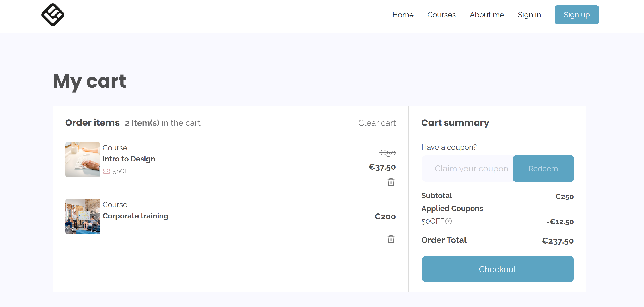Open the Home menu item
This screenshot has width=644, height=307.
click(402, 15)
